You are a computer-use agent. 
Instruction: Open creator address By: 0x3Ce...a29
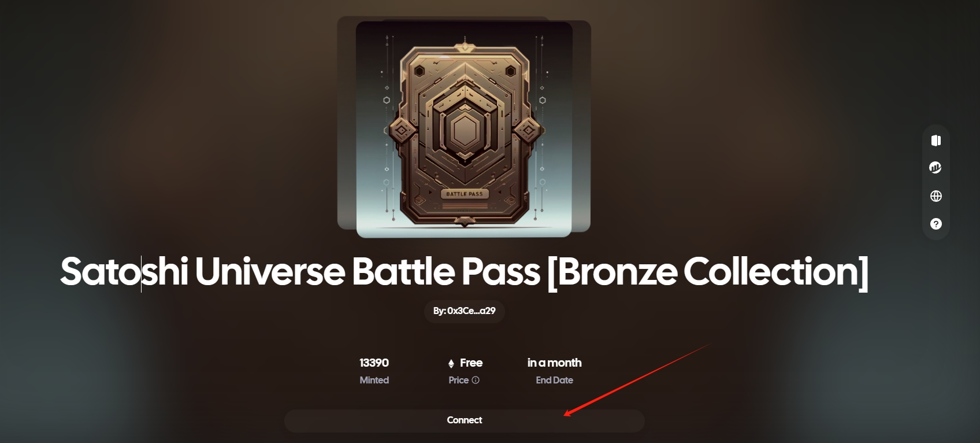pos(465,311)
